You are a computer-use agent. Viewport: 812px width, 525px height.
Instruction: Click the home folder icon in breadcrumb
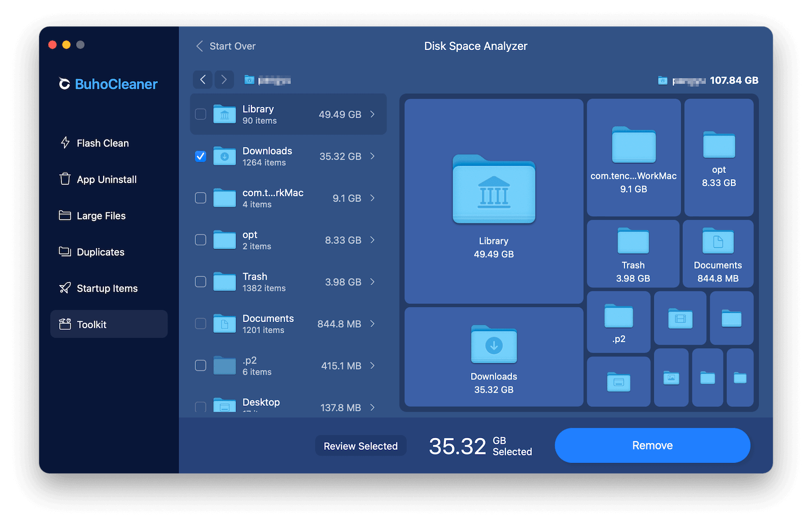click(x=249, y=80)
